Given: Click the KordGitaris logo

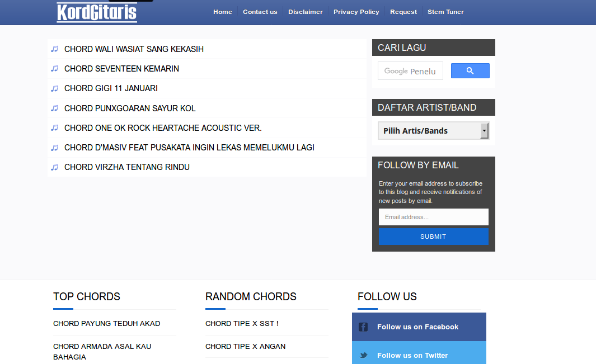Looking at the screenshot, I should (x=97, y=12).
